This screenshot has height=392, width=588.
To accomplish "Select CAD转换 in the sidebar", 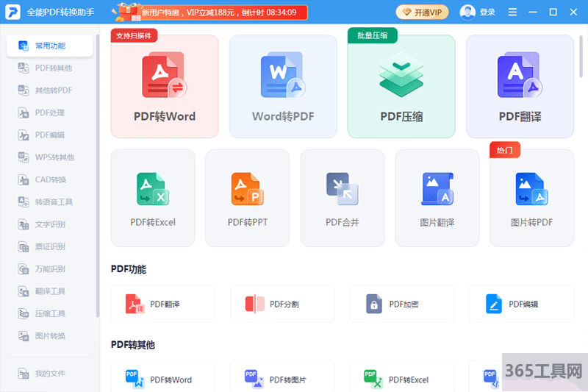I will (50, 180).
